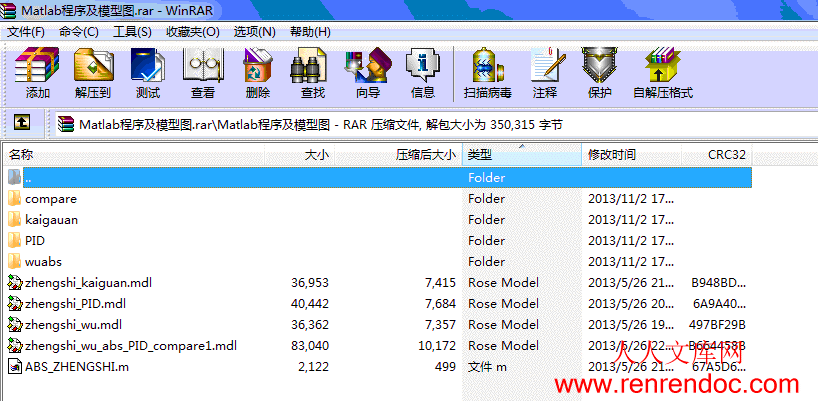The width and height of the screenshot is (818, 401).
Task: Click the WinRAR icon in title bar
Action: coord(9,10)
